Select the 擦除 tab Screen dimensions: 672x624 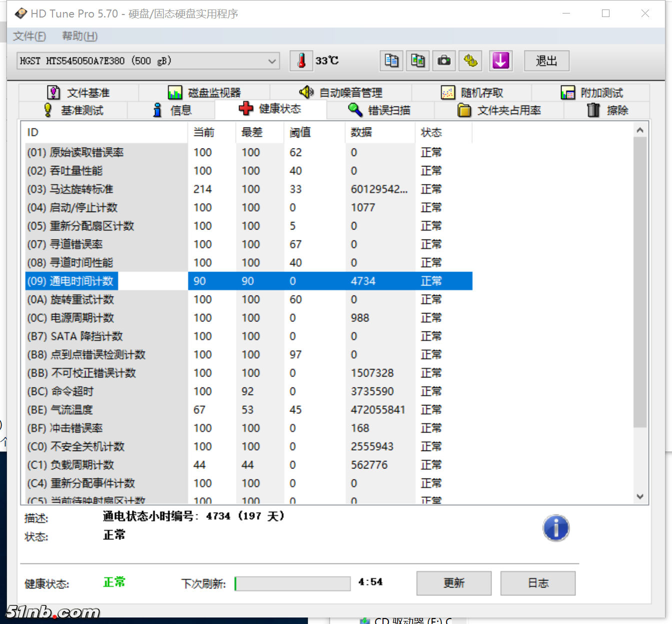(607, 110)
